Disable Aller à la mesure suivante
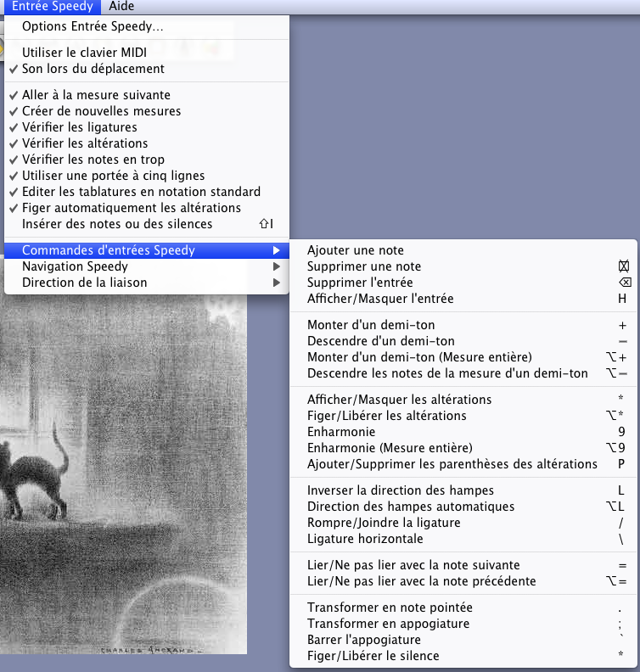Screen dimensions: 640x672 pyautogui.click(x=96, y=95)
